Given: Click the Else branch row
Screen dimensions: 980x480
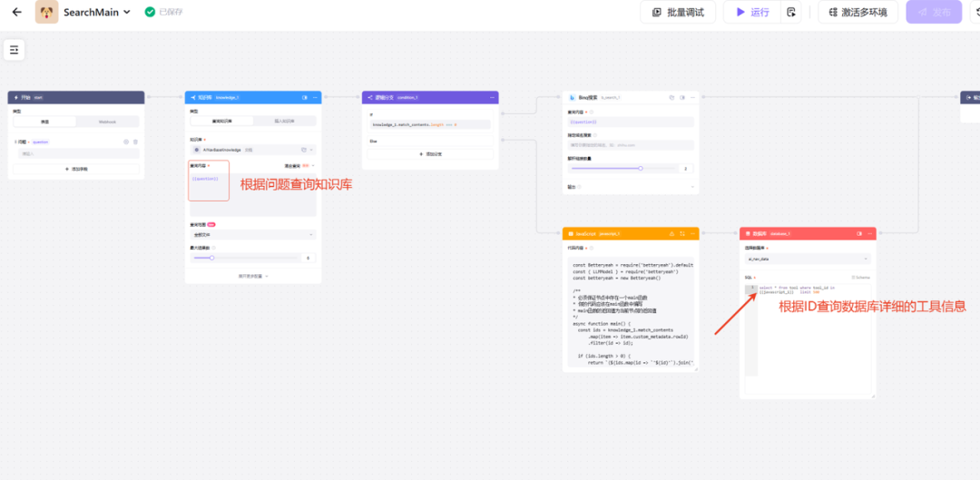Looking at the screenshot, I should pos(430,142).
